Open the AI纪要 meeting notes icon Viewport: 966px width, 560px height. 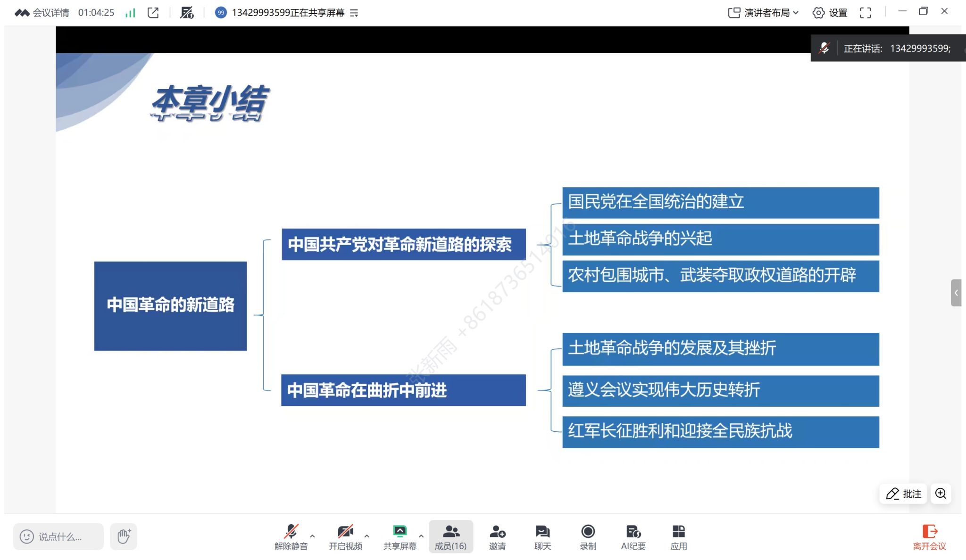633,536
